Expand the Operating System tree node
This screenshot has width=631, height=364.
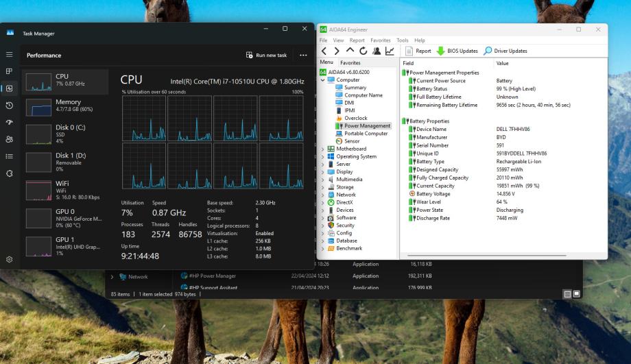(322, 157)
